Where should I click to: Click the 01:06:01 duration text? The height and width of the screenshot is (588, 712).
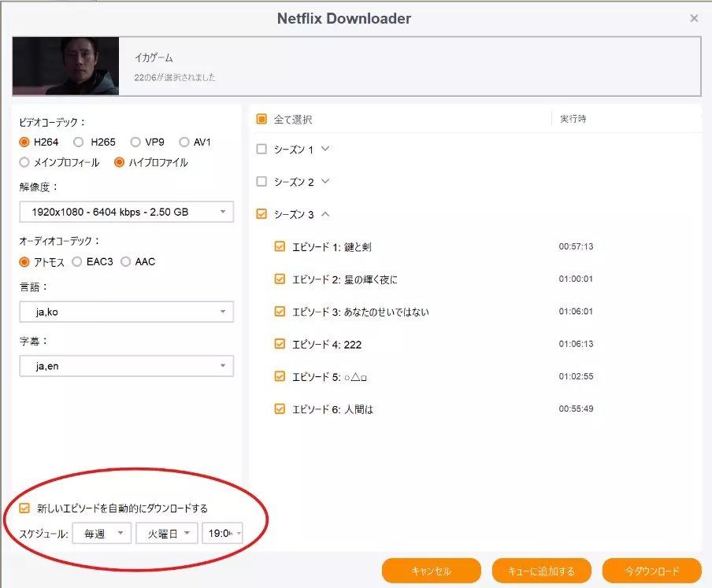(576, 311)
